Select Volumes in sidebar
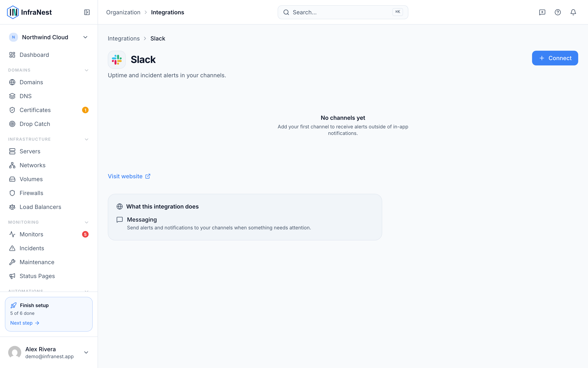Image resolution: width=588 pixels, height=368 pixels. click(49, 179)
